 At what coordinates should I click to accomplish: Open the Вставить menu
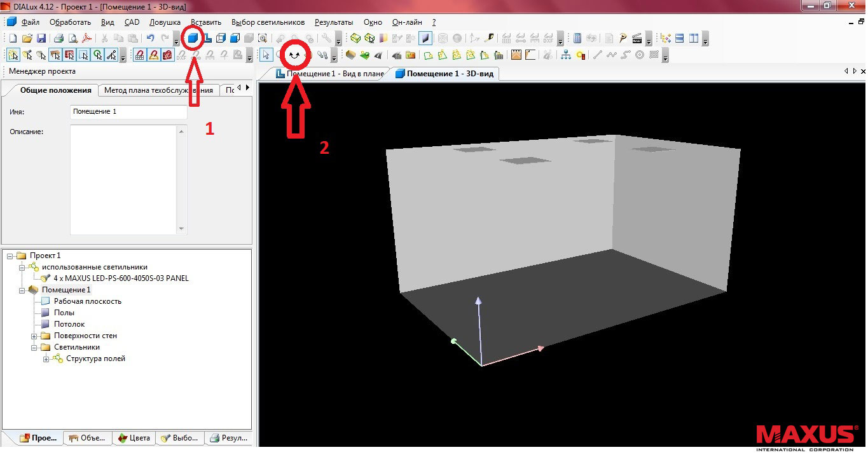[206, 22]
